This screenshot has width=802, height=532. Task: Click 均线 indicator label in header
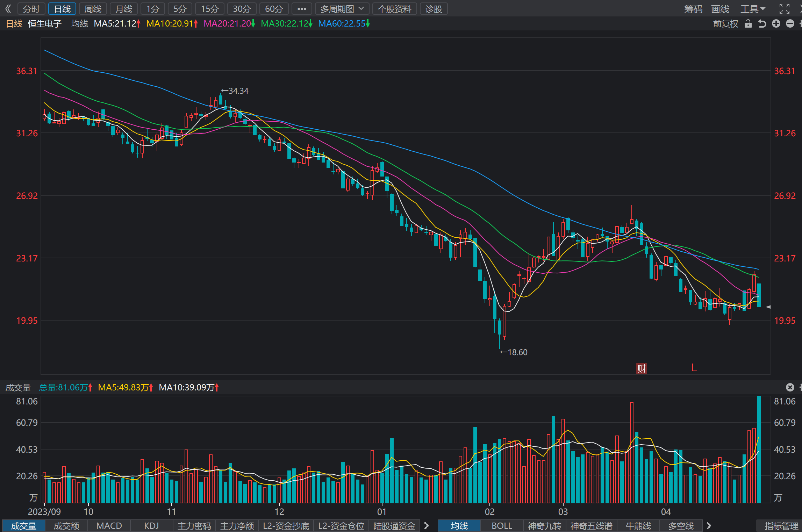(80, 23)
